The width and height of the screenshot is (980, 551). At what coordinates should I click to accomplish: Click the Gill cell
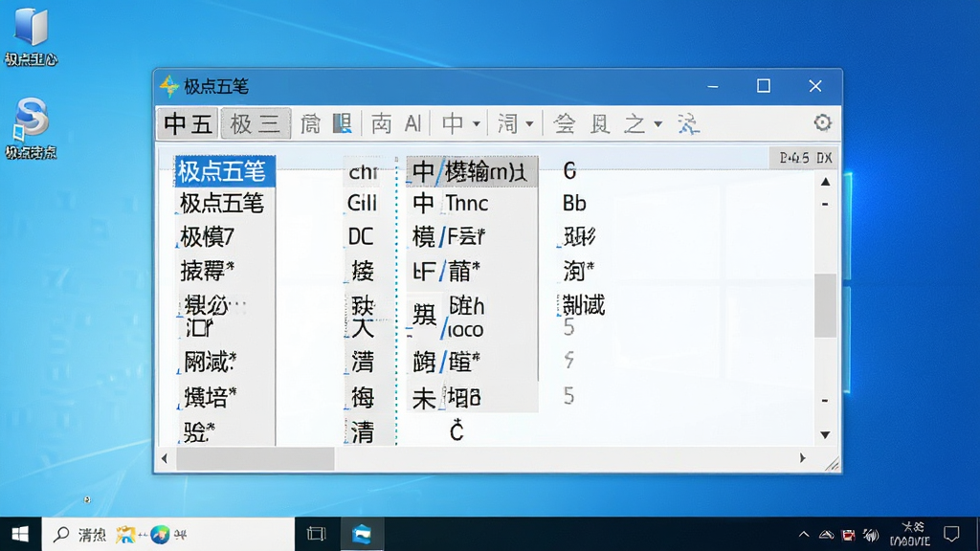362,203
